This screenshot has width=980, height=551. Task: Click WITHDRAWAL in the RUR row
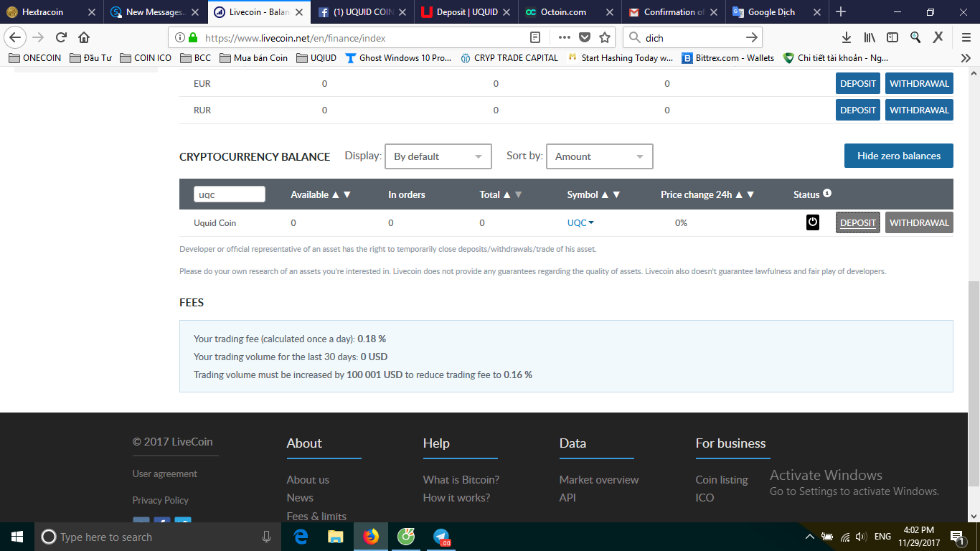tap(919, 110)
